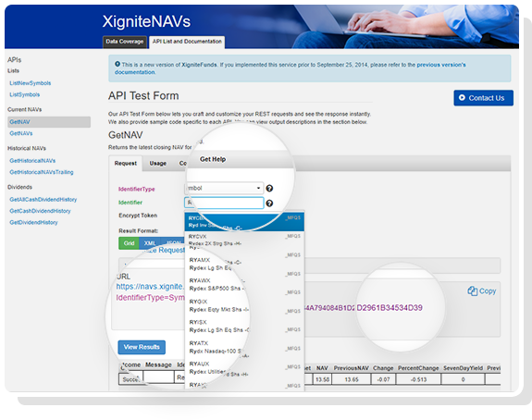Viewport: 532px width, 420px height.
Task: Switch to the Data Coverage tab
Action: [125, 42]
